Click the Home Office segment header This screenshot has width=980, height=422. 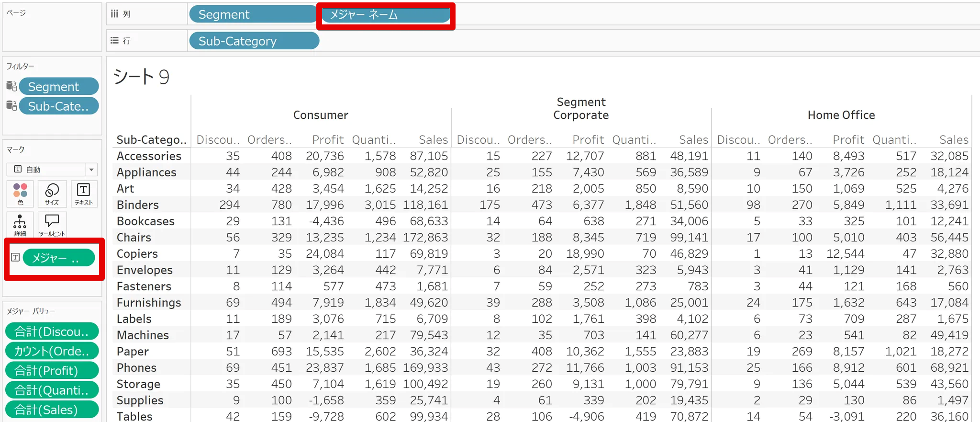841,115
